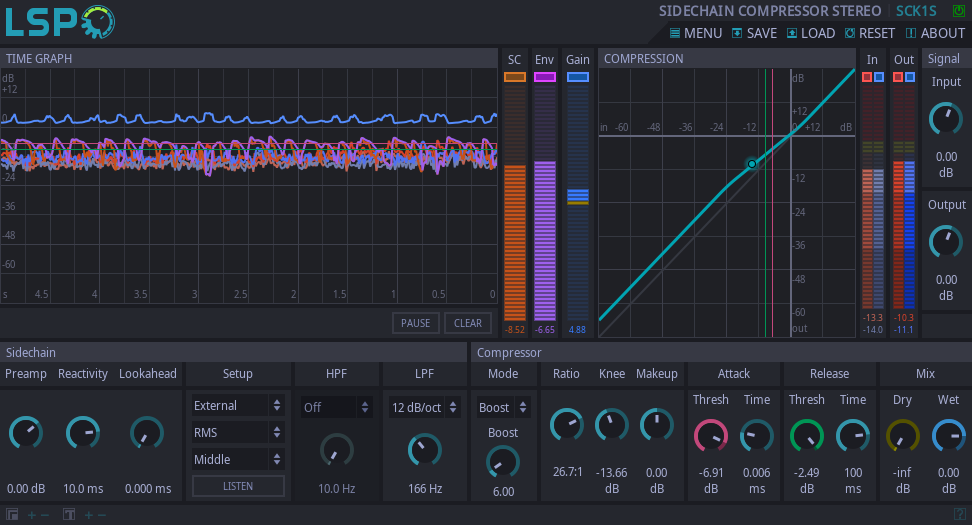
Task: Click the -8.52 SC meter readout
Action: (x=515, y=330)
